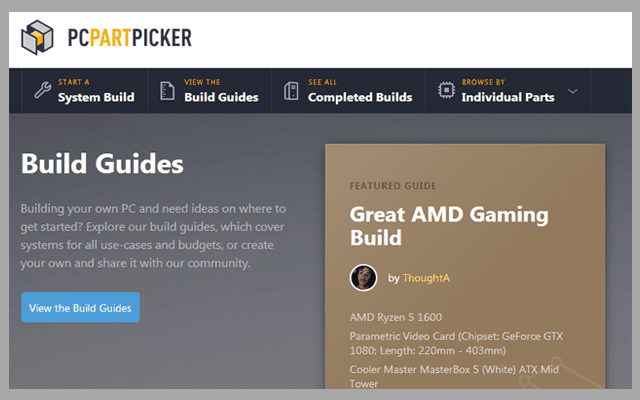The image size is (640, 400).
Task: Click the FEATURED GUIDE label on card
Action: point(393,186)
